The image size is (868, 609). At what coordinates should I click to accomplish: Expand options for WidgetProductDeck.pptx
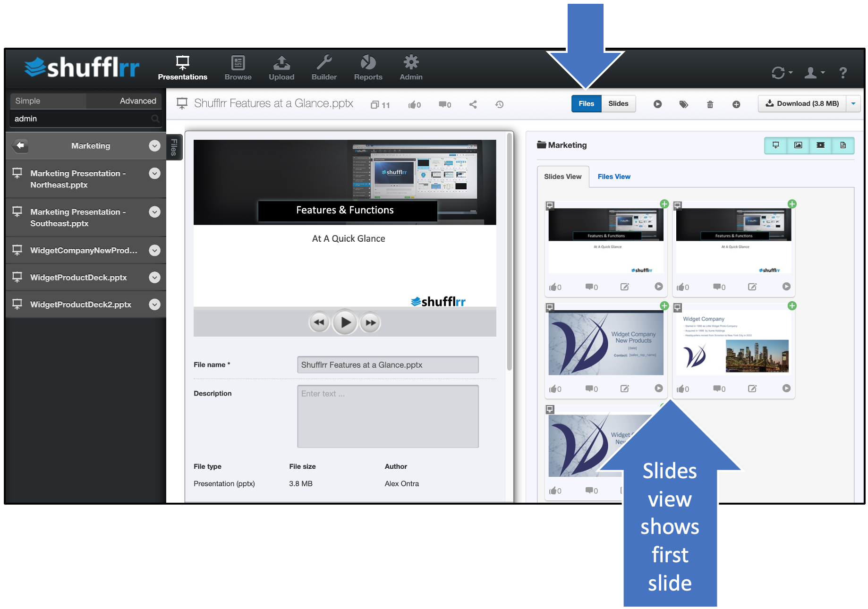tap(154, 277)
